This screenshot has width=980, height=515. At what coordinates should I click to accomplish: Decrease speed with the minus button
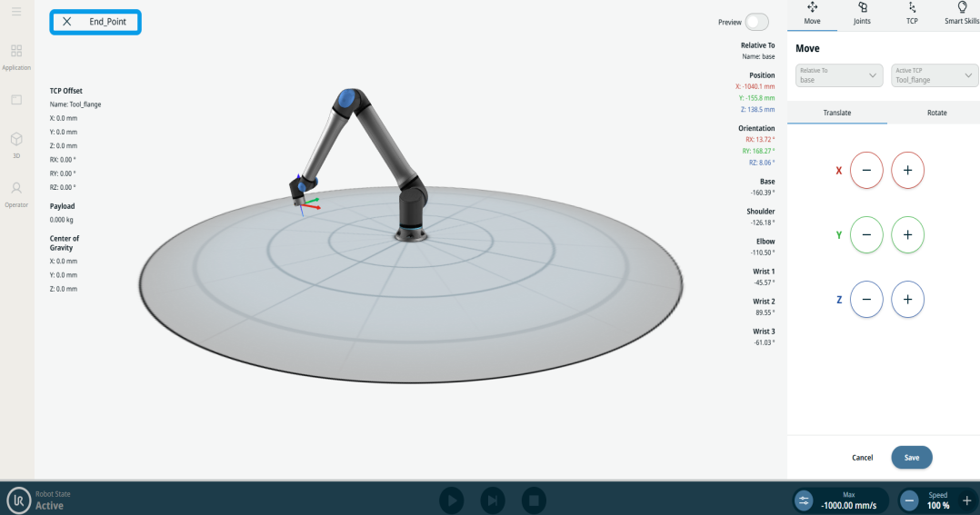pyautogui.click(x=910, y=500)
